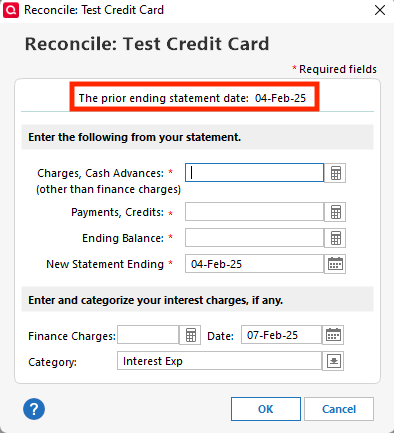Viewport: 394px width, 433px height.
Task: Expand the Category dropdown list
Action: point(333,361)
